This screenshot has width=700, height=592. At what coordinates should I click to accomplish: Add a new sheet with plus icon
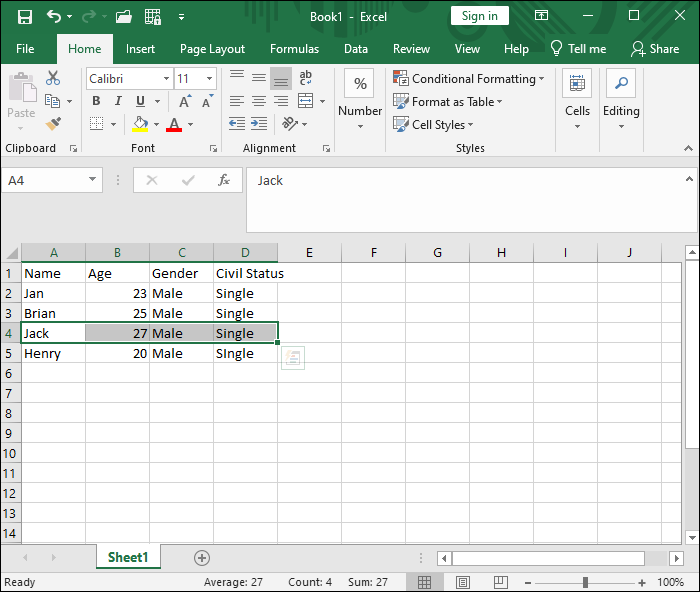tap(202, 557)
